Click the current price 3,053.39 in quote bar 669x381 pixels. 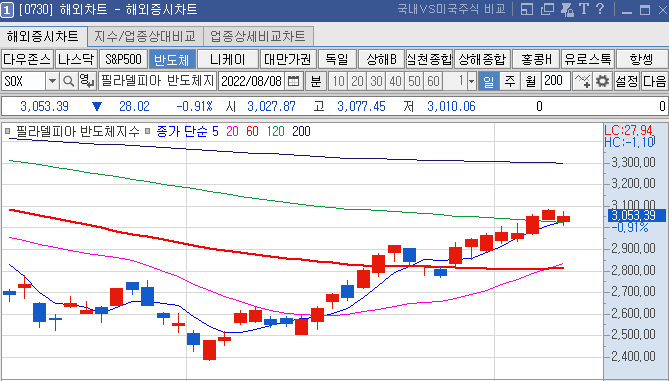click(44, 106)
